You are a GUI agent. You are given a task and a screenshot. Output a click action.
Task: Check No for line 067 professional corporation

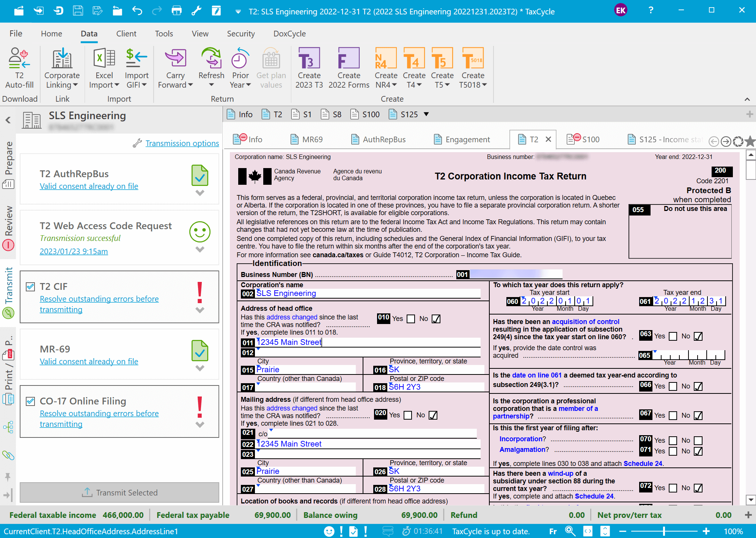(698, 416)
